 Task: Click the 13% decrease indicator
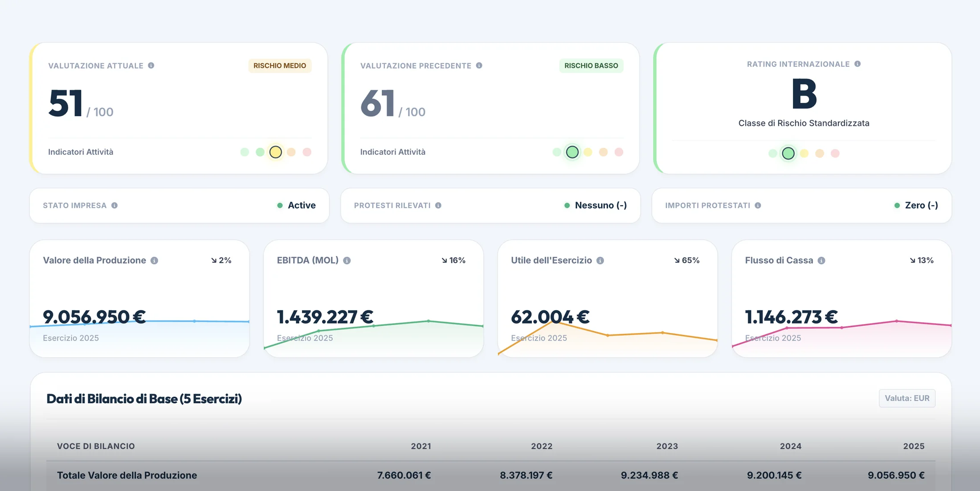click(921, 260)
